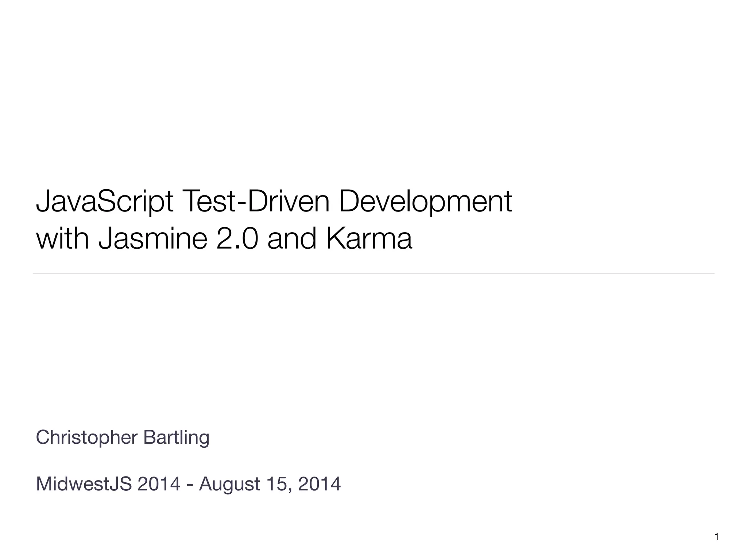The image size is (747, 560).
Task: Click the final '2014' in the date line
Action: click(320, 484)
